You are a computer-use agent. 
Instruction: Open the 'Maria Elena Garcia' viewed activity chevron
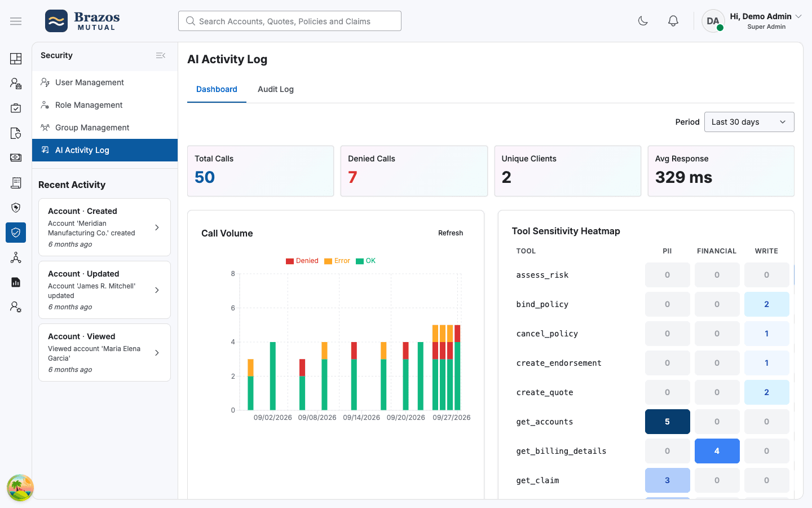(157, 353)
